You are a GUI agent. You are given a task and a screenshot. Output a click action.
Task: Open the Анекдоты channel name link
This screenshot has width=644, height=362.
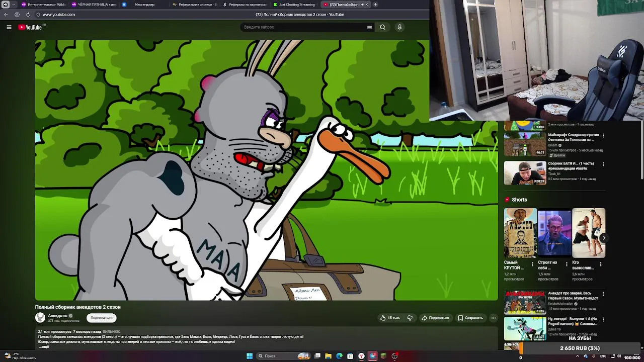[x=57, y=316]
